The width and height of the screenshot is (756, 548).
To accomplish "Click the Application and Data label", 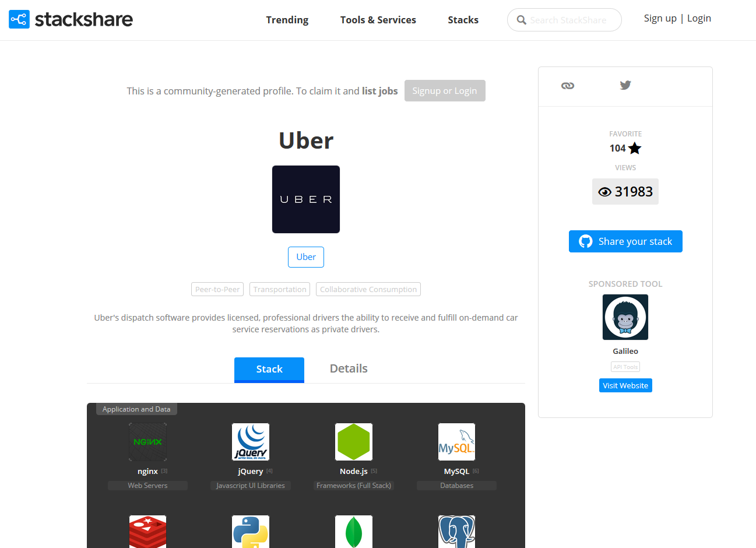I will (136, 409).
